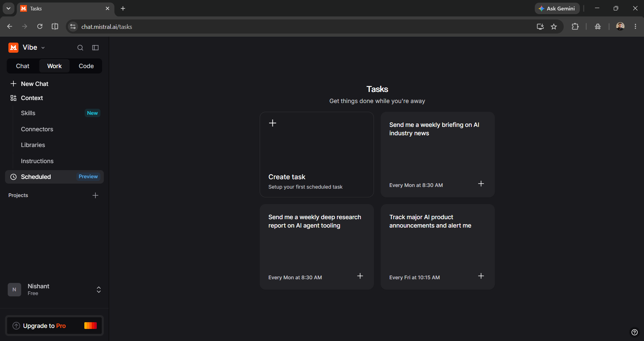Open weekly briefing on AI industry news card
This screenshot has height=341, width=644.
pyautogui.click(x=438, y=155)
